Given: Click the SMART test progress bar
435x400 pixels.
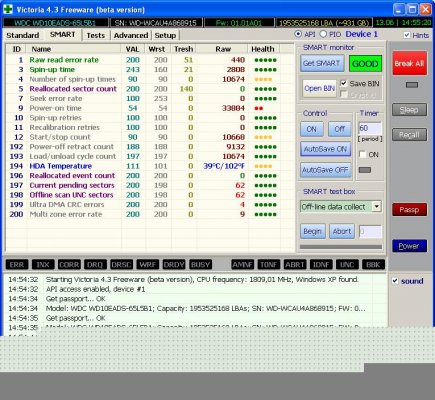Looking at the screenshot, I should (341, 247).
